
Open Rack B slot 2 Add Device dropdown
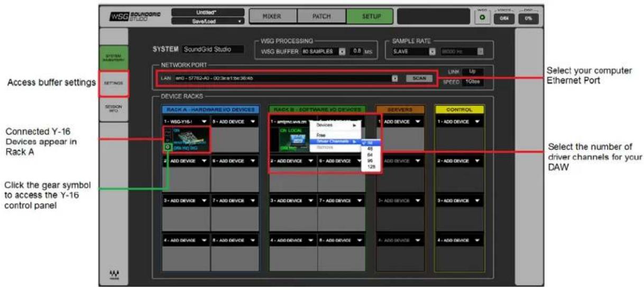pyautogui.click(x=293, y=160)
